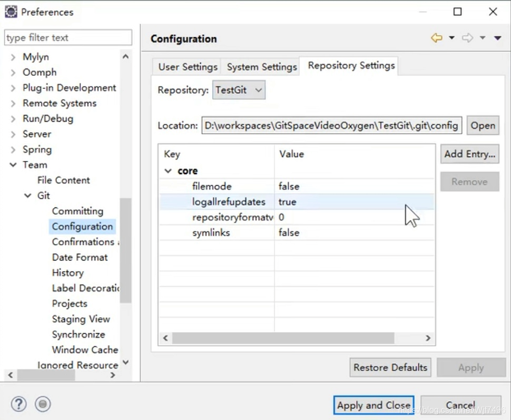The width and height of the screenshot is (511, 420).
Task: Click the Key column header
Action: point(217,154)
